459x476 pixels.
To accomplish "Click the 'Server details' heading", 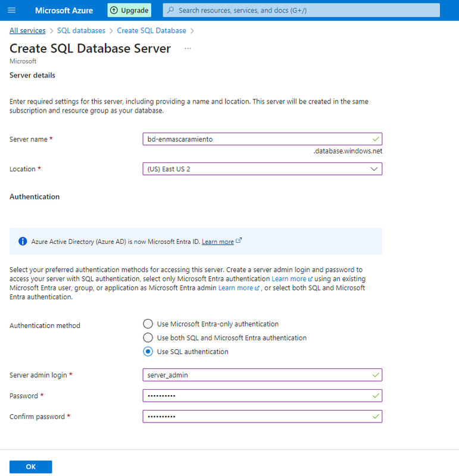I will coord(32,76).
